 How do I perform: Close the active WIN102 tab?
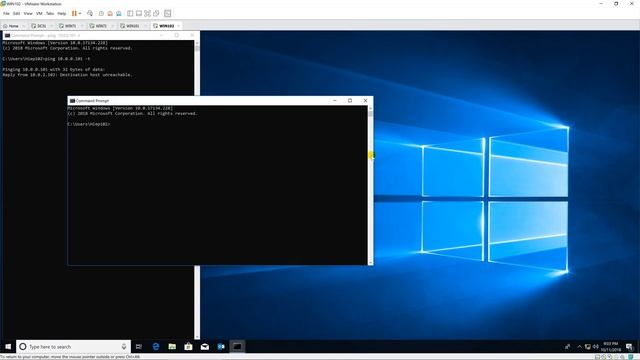(x=178, y=26)
